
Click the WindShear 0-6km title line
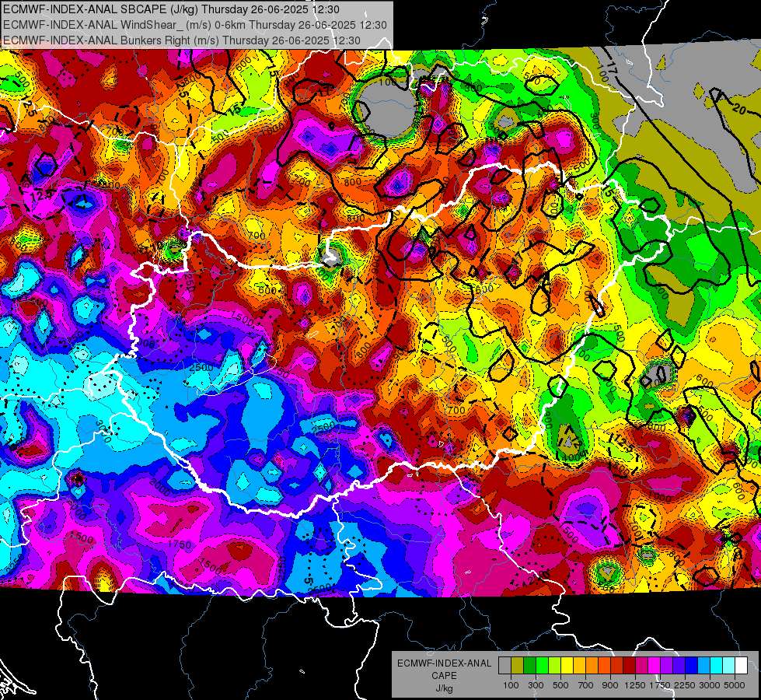tap(194, 25)
